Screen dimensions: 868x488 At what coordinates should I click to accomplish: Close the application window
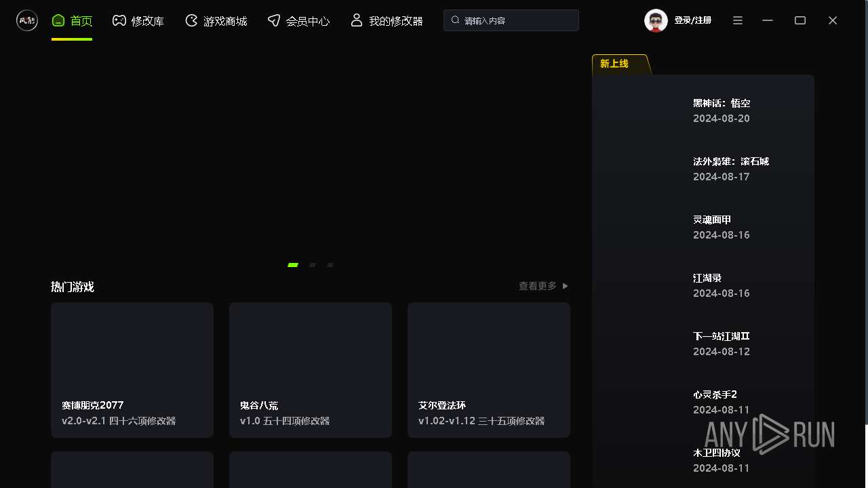[833, 20]
